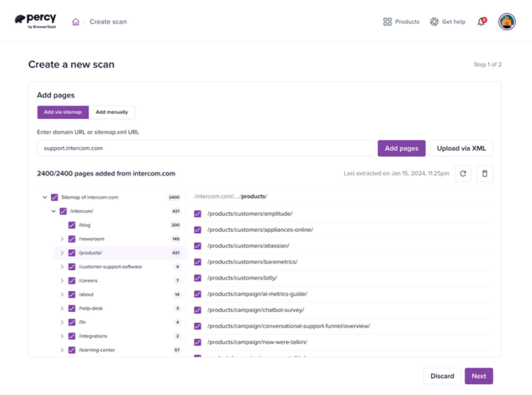Open the Get help menu
Screen dimensions: 532x395
click(x=447, y=22)
